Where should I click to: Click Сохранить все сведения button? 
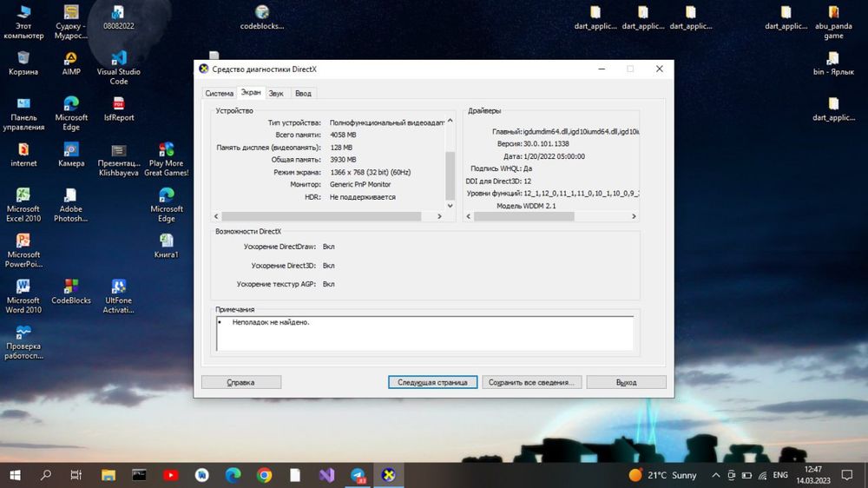click(x=531, y=382)
